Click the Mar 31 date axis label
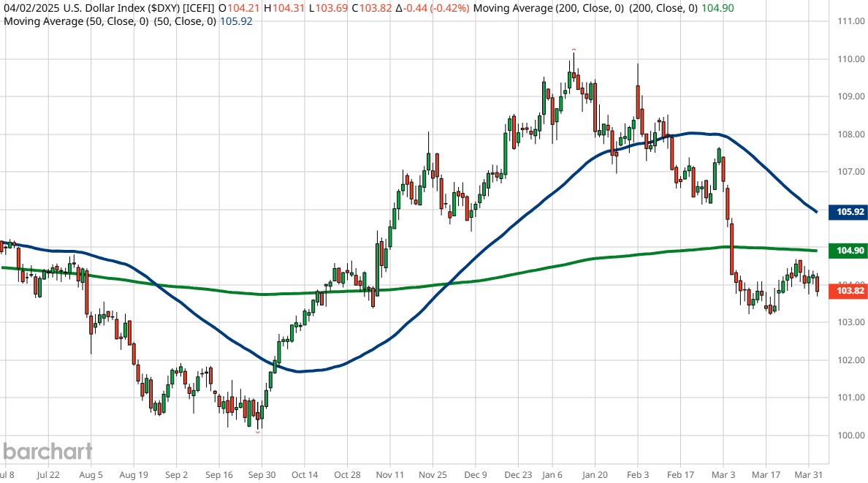 (808, 475)
